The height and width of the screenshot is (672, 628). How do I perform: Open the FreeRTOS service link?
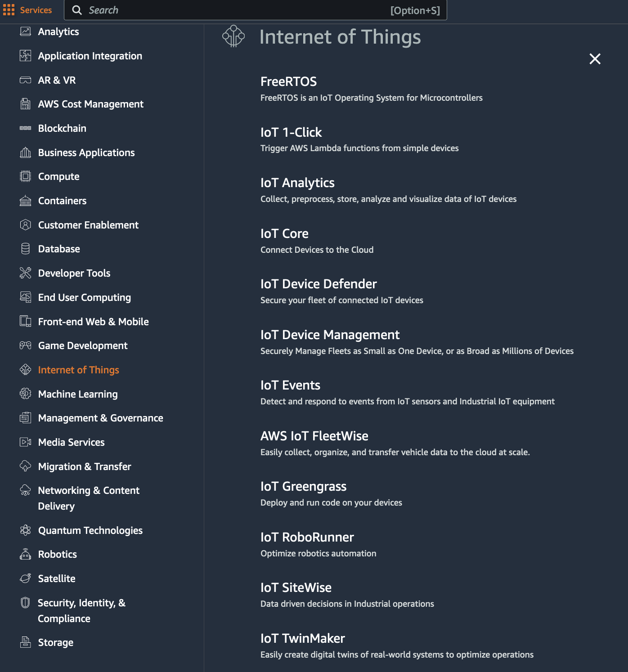tap(288, 81)
